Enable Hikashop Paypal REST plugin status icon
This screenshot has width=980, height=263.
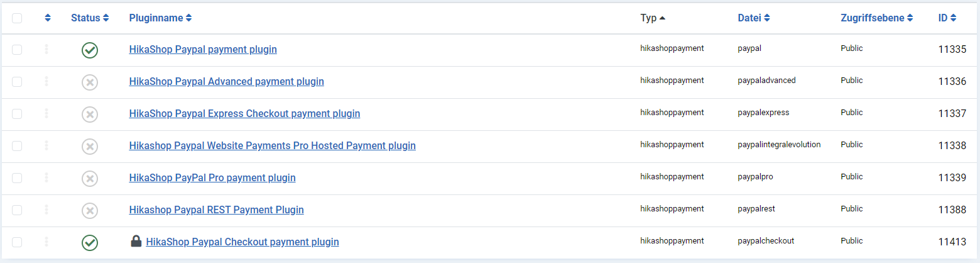pyautogui.click(x=90, y=211)
